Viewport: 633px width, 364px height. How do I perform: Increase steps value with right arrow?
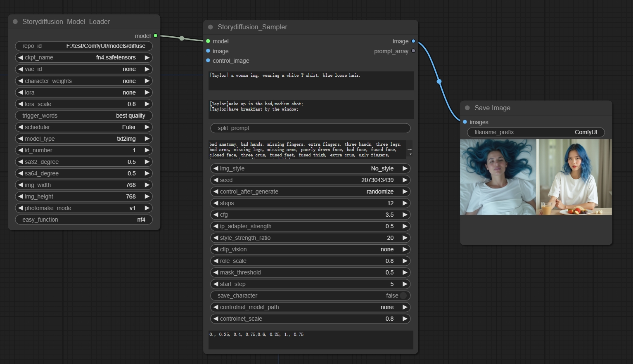tap(405, 203)
